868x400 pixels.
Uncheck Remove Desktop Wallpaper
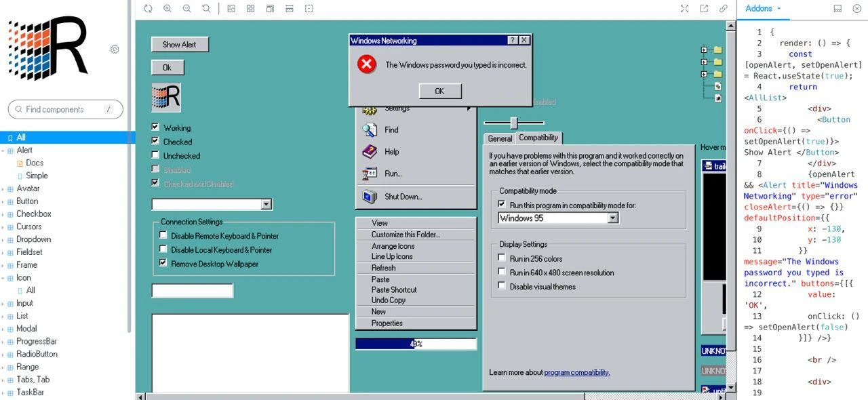[x=163, y=263]
